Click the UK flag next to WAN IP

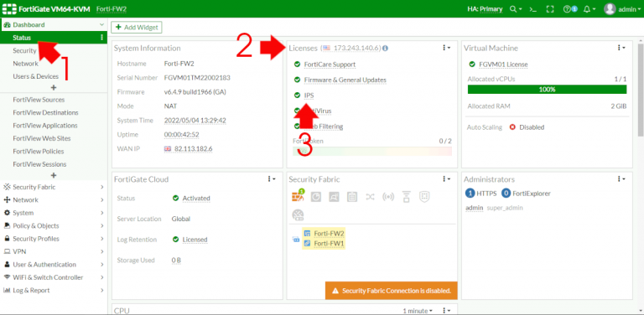(x=168, y=148)
